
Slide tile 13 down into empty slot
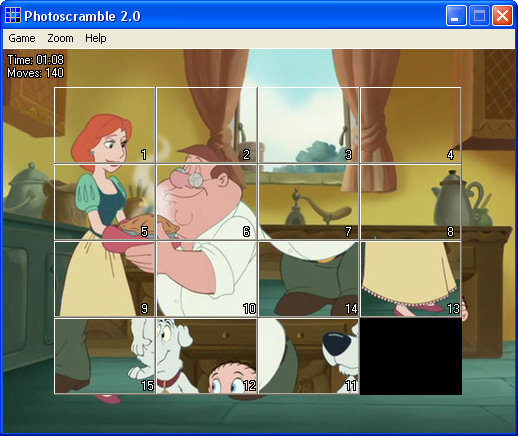click(x=411, y=279)
